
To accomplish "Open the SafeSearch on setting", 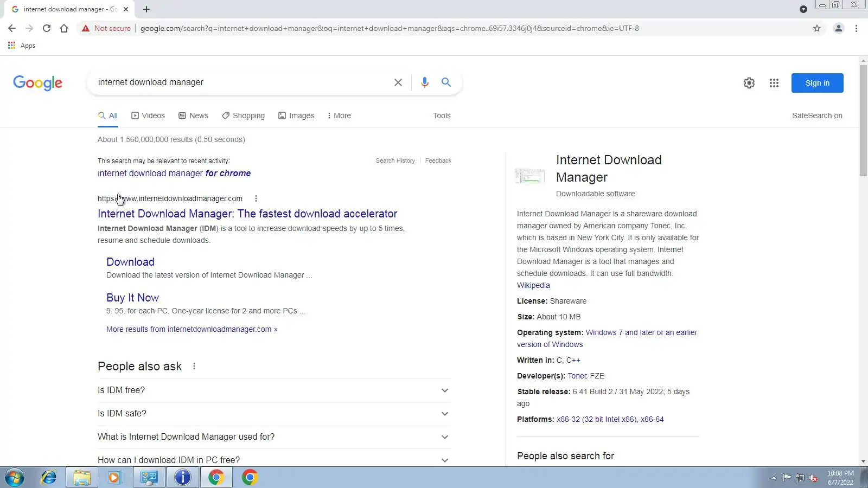I will click(817, 115).
